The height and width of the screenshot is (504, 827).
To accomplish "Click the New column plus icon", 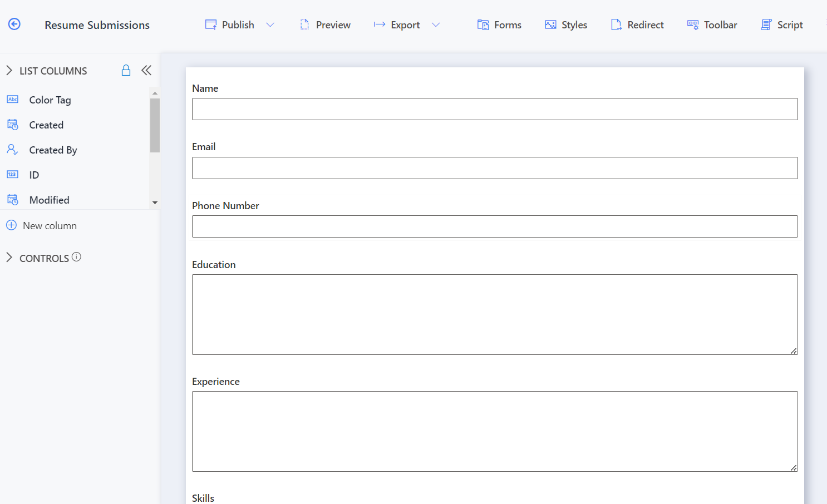I will 11,225.
